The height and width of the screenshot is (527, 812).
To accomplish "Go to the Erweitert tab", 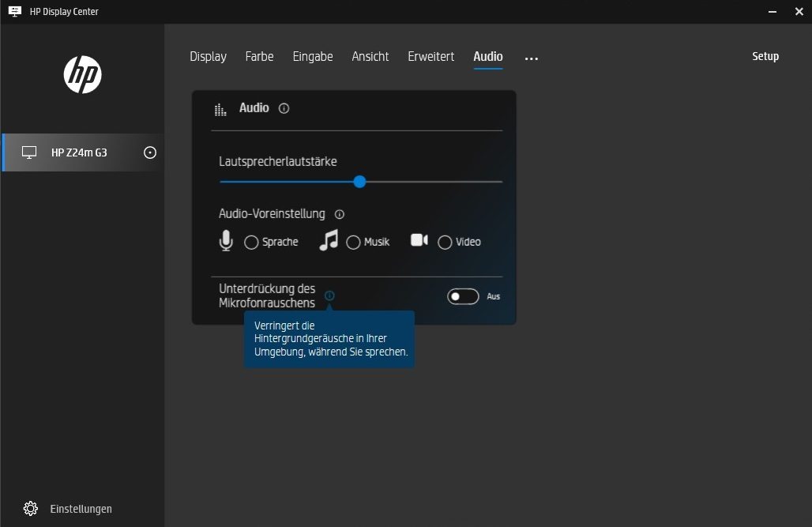I will coord(430,57).
